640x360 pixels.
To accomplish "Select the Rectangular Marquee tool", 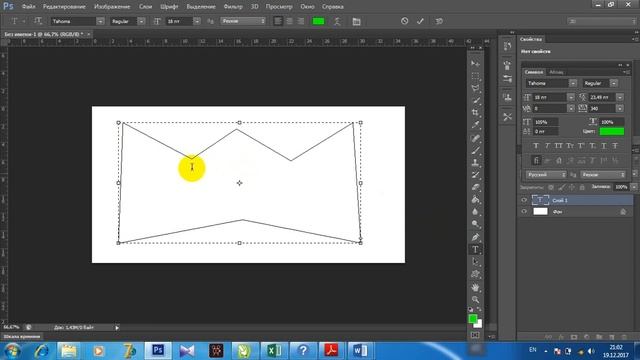I will pos(475,76).
